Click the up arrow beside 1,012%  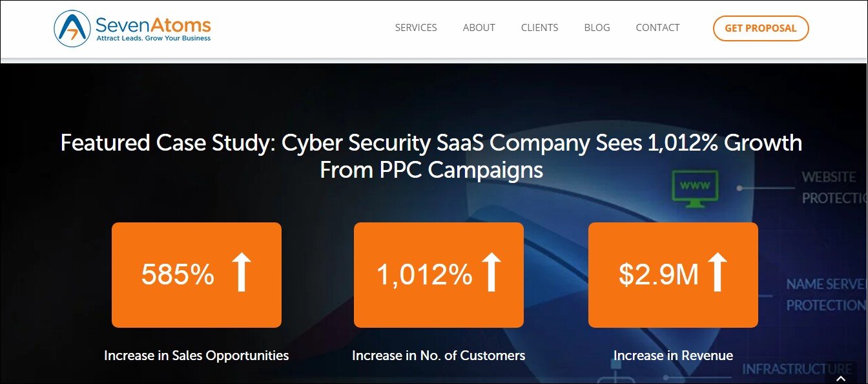(491, 272)
